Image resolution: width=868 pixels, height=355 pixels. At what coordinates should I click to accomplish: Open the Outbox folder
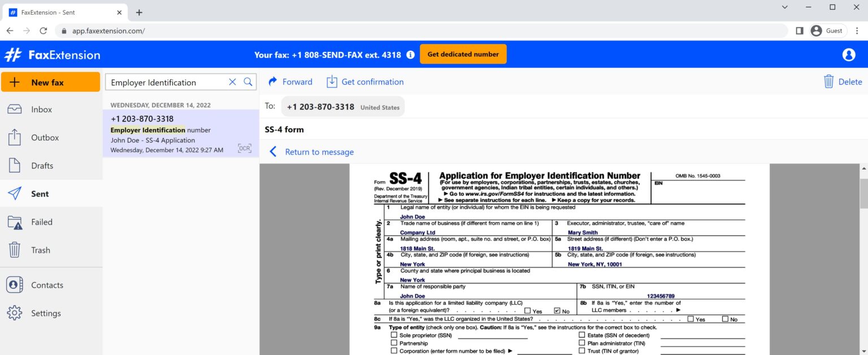[45, 137]
